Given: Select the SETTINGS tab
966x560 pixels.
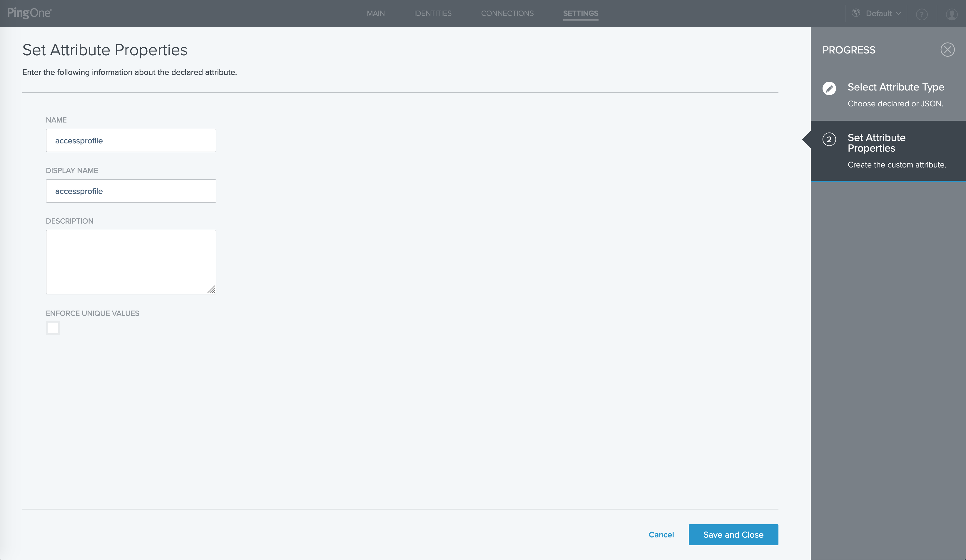Looking at the screenshot, I should pyautogui.click(x=580, y=13).
